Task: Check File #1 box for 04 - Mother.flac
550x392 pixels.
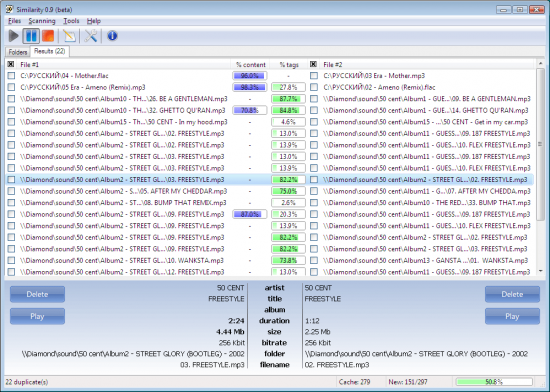Action: point(11,76)
